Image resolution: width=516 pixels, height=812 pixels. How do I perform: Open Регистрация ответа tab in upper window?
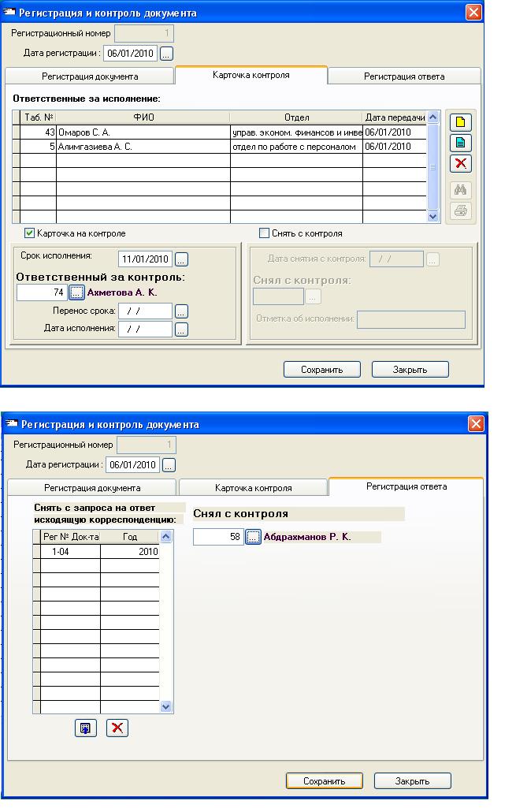404,76
